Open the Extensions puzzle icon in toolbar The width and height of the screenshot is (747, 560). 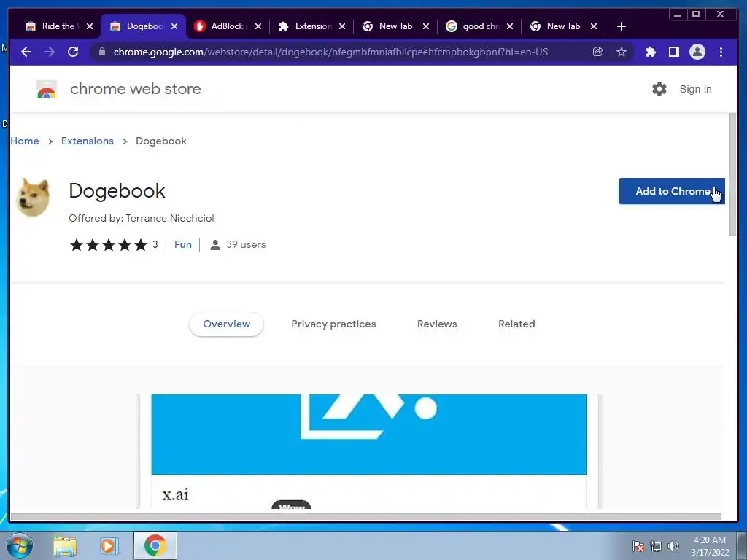[650, 52]
